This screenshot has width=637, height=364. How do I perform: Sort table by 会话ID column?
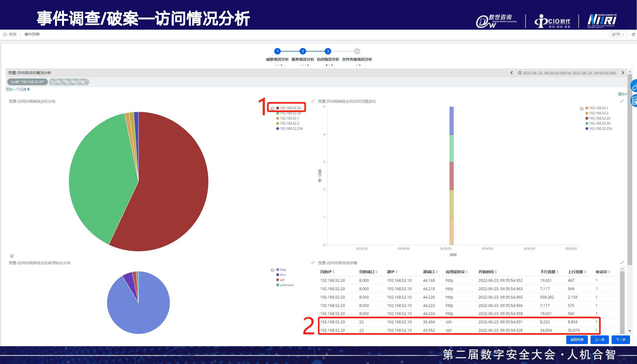coord(603,272)
